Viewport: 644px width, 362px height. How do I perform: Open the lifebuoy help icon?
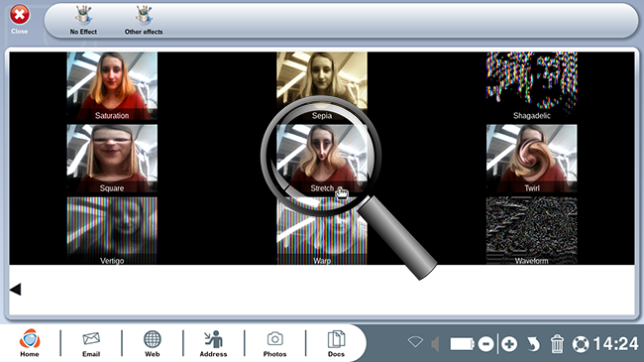pyautogui.click(x=581, y=344)
